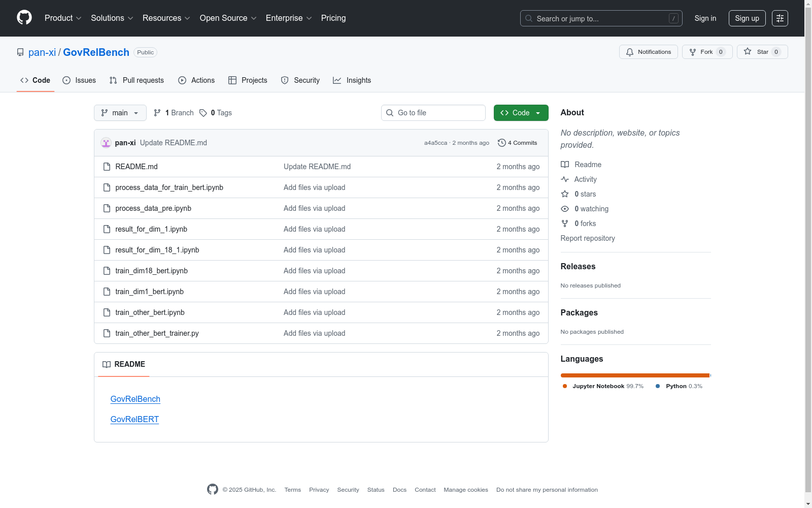
Task: Click the history clock icon near Commits
Action: pyautogui.click(x=501, y=143)
